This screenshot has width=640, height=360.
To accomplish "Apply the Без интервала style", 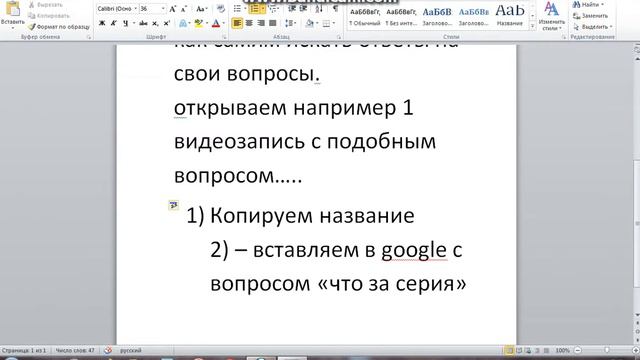I will click(401, 16).
